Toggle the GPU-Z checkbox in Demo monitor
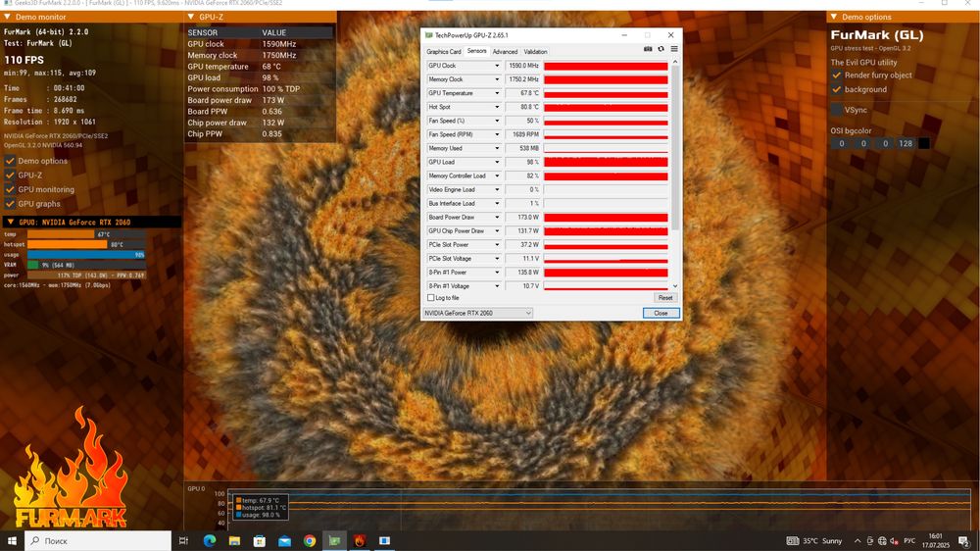The width and height of the screenshot is (980, 551). (x=10, y=175)
